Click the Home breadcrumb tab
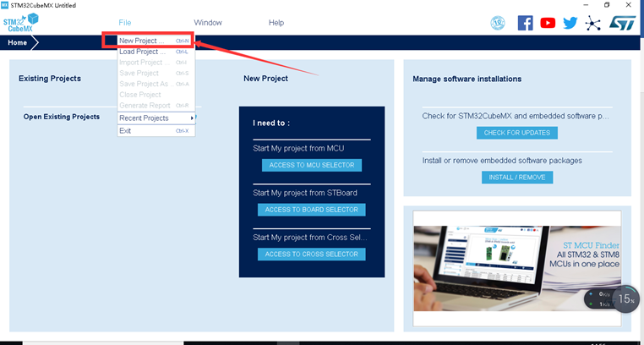Image resolution: width=644 pixels, height=345 pixels. [17, 43]
